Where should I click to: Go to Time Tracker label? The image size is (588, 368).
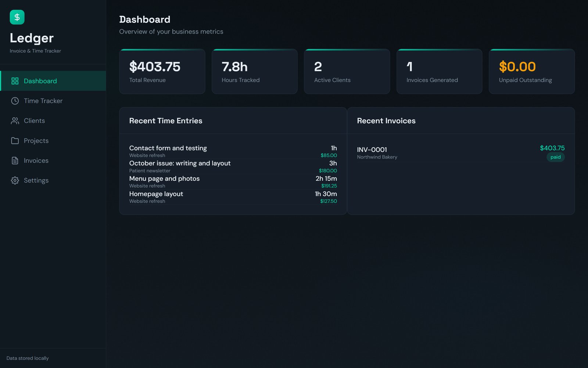tap(43, 101)
